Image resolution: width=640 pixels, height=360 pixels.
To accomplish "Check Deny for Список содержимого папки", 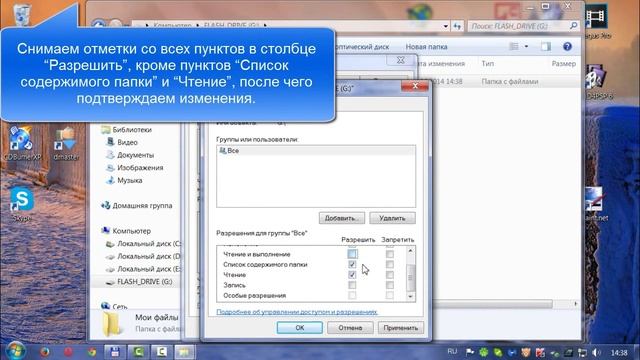I will click(x=390, y=264).
